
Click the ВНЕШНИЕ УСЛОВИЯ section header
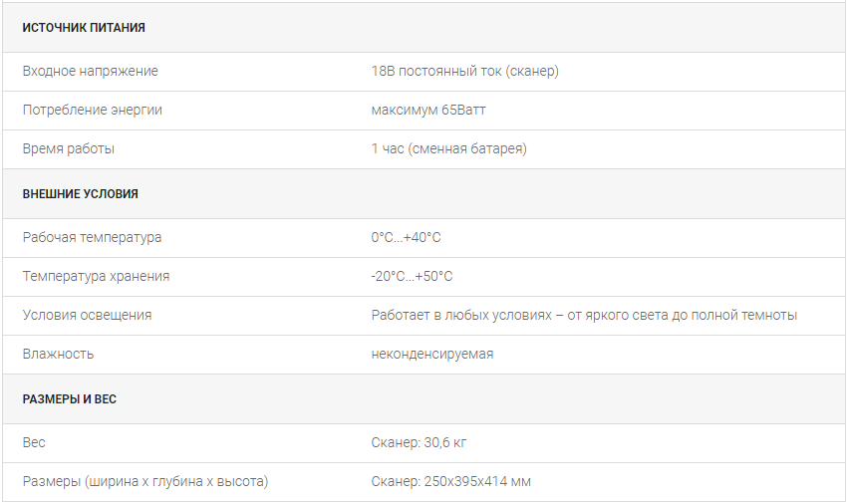(x=81, y=194)
